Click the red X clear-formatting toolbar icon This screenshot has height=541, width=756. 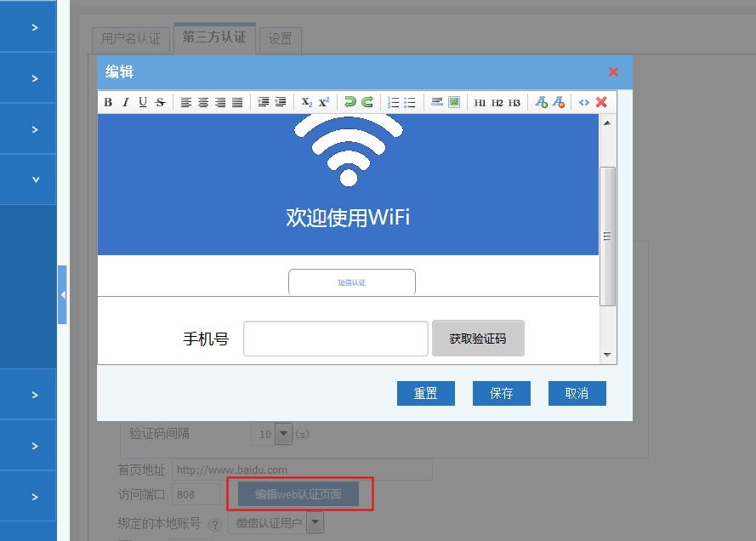601,102
